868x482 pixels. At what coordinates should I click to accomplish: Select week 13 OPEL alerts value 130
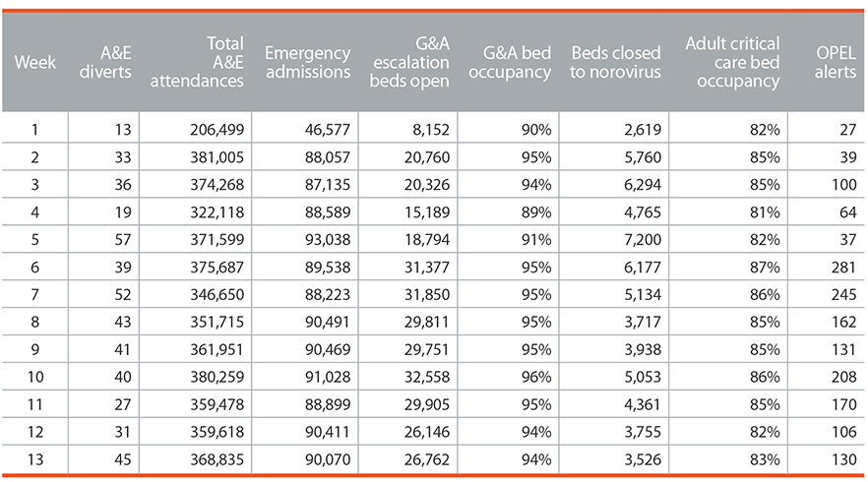coord(843,459)
